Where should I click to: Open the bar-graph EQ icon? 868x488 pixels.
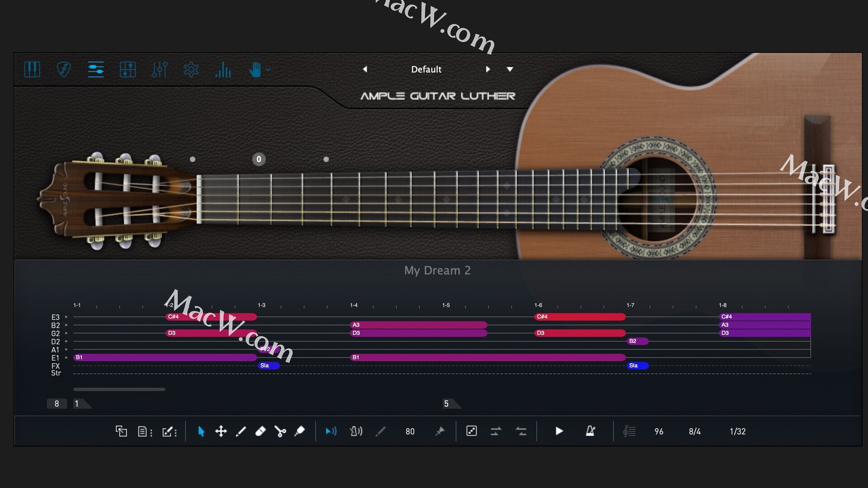click(223, 70)
